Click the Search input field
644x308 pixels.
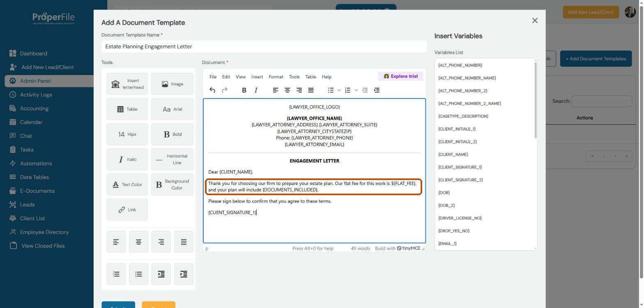(602, 101)
